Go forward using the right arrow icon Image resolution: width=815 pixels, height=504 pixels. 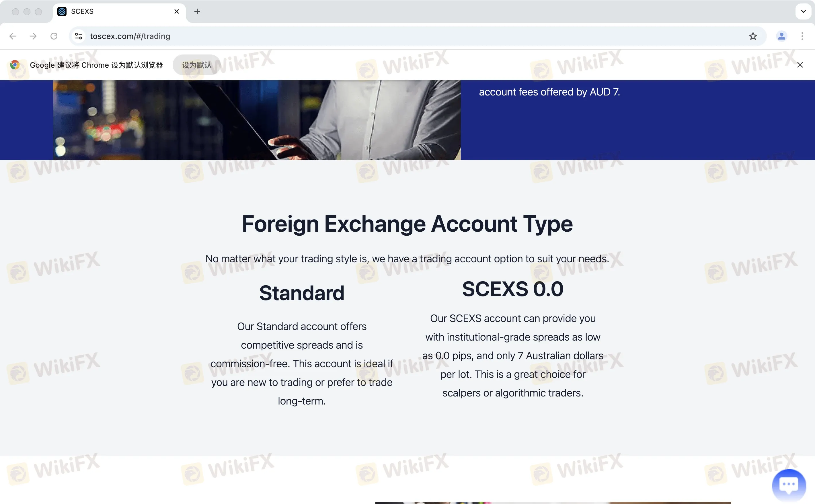[x=33, y=36]
